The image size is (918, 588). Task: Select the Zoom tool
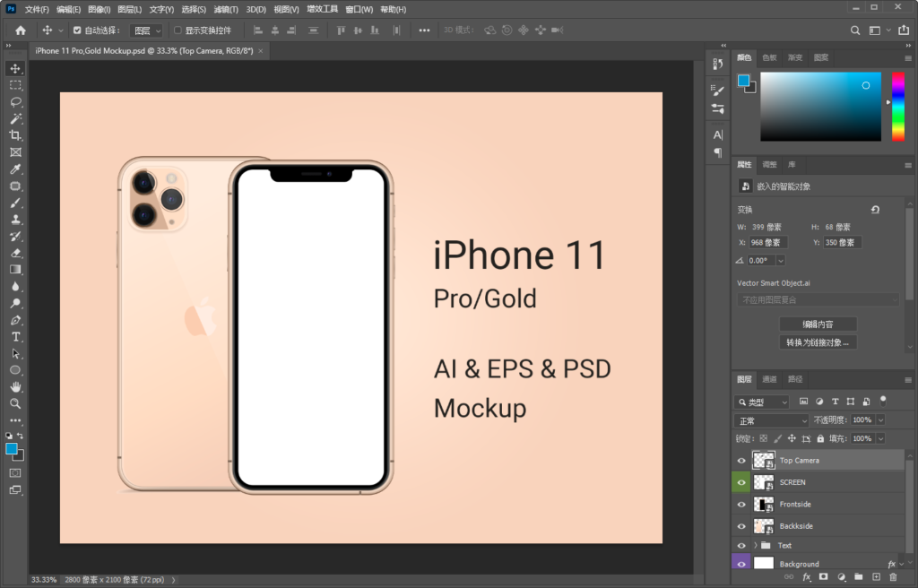point(15,403)
